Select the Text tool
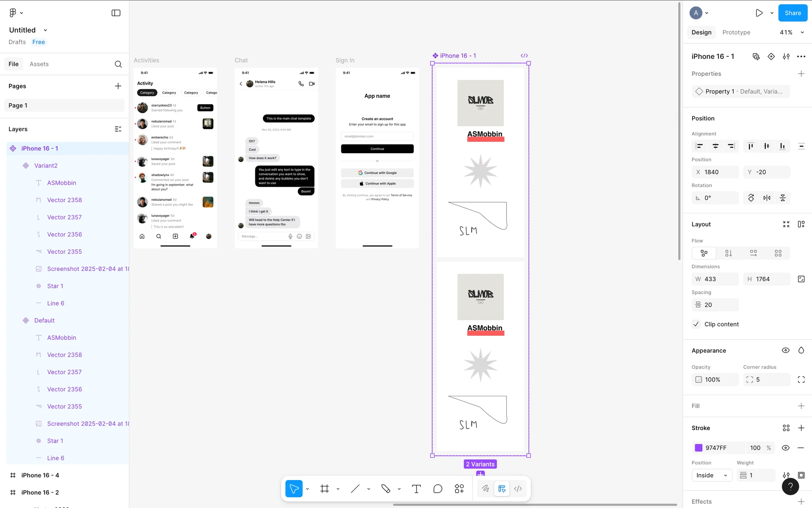The image size is (812, 508). pyautogui.click(x=416, y=489)
